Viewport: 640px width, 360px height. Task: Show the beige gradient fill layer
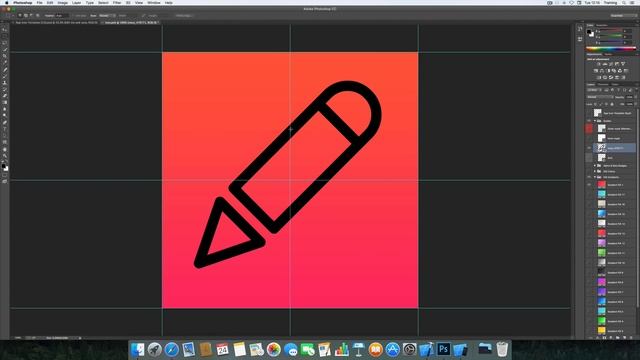[x=589, y=204]
